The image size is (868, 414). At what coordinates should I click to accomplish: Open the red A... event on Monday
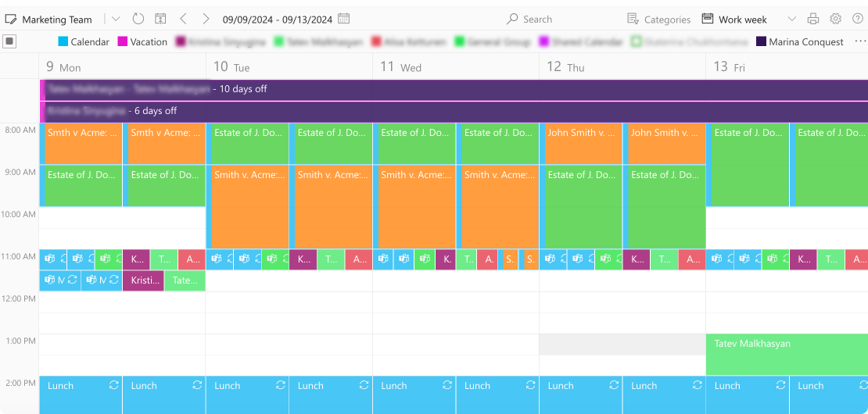point(192,259)
